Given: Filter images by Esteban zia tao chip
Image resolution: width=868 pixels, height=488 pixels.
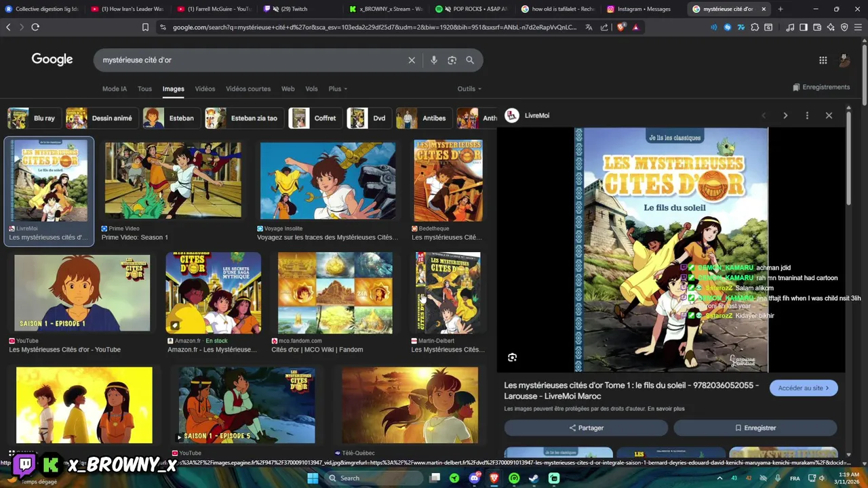Looking at the screenshot, I should click(x=244, y=118).
